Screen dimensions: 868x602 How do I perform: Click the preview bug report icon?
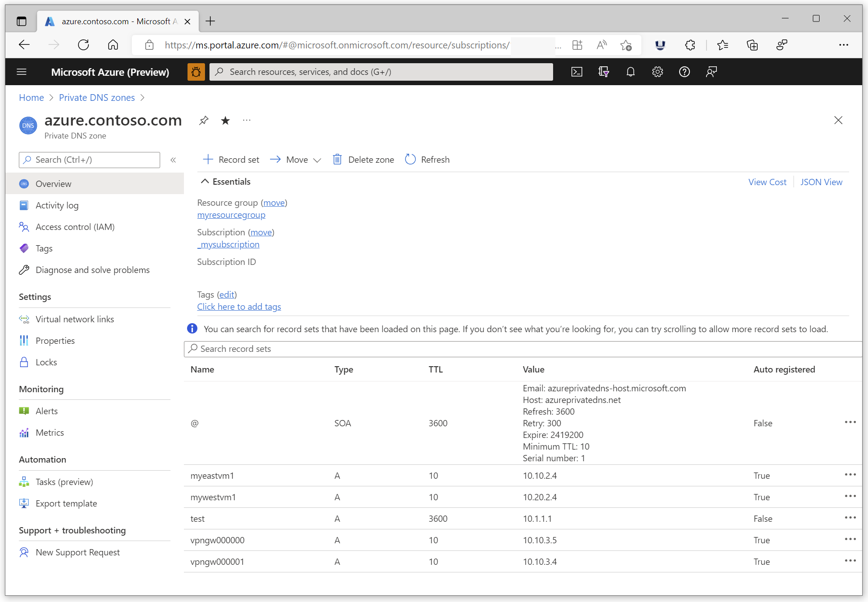pyautogui.click(x=196, y=72)
